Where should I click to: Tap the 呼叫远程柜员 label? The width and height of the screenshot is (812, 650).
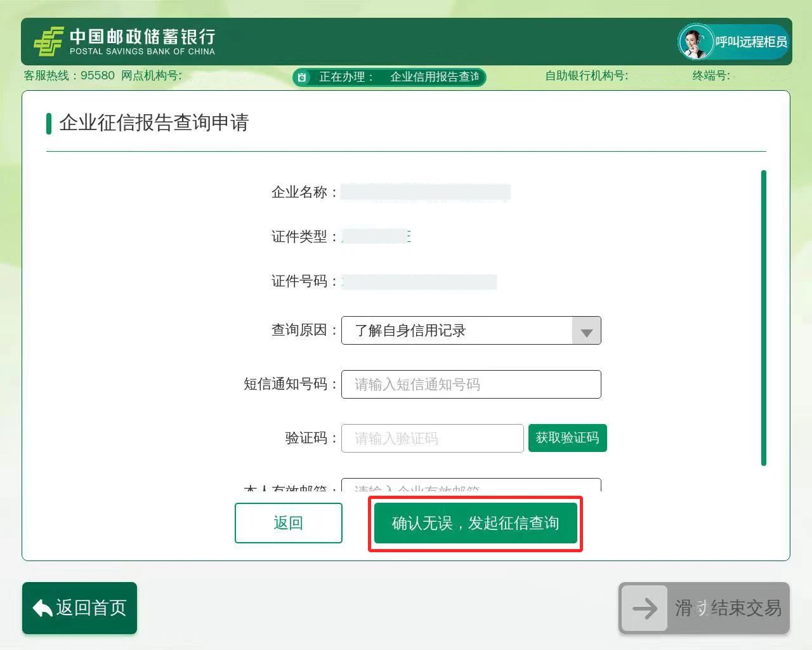point(751,43)
